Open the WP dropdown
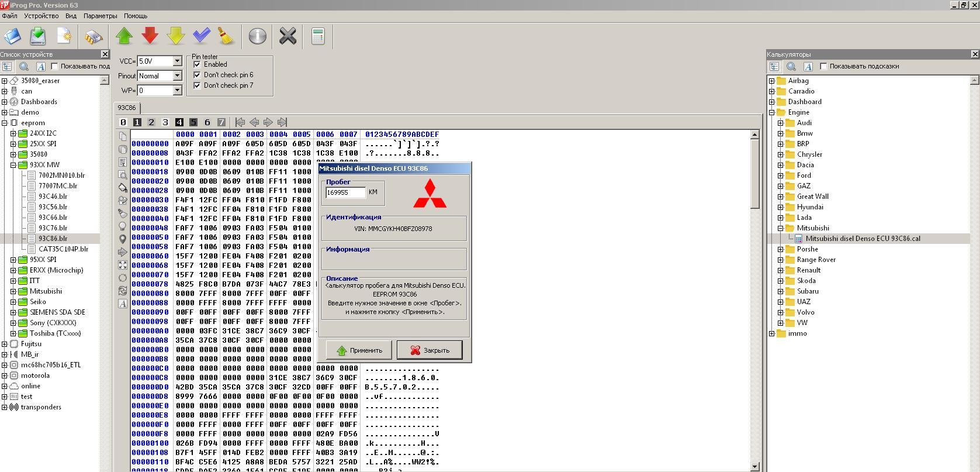 pyautogui.click(x=176, y=91)
